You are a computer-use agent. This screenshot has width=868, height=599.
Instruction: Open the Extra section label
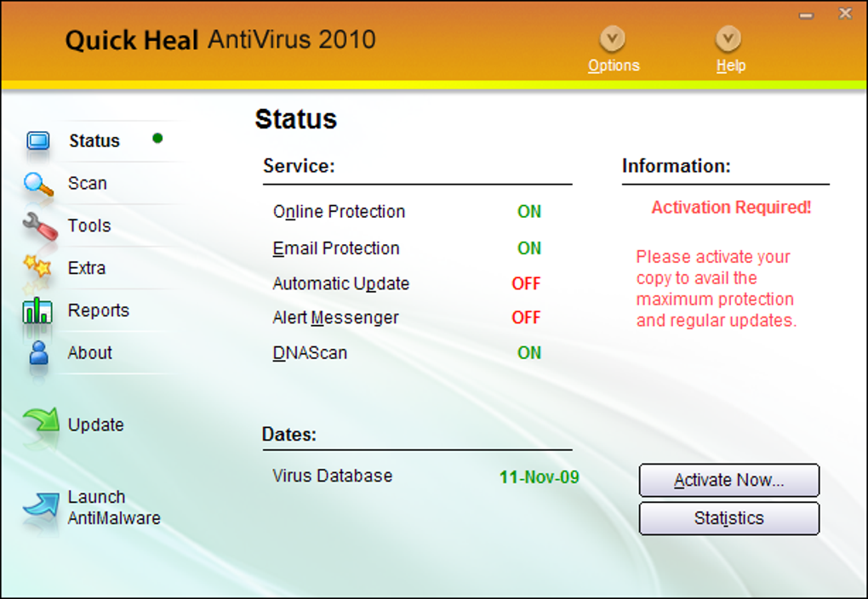click(x=86, y=268)
